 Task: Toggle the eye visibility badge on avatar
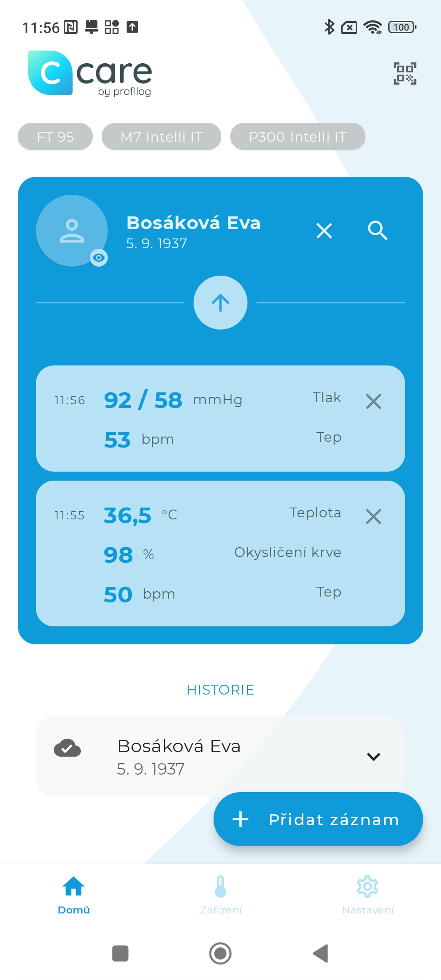pyautogui.click(x=99, y=258)
